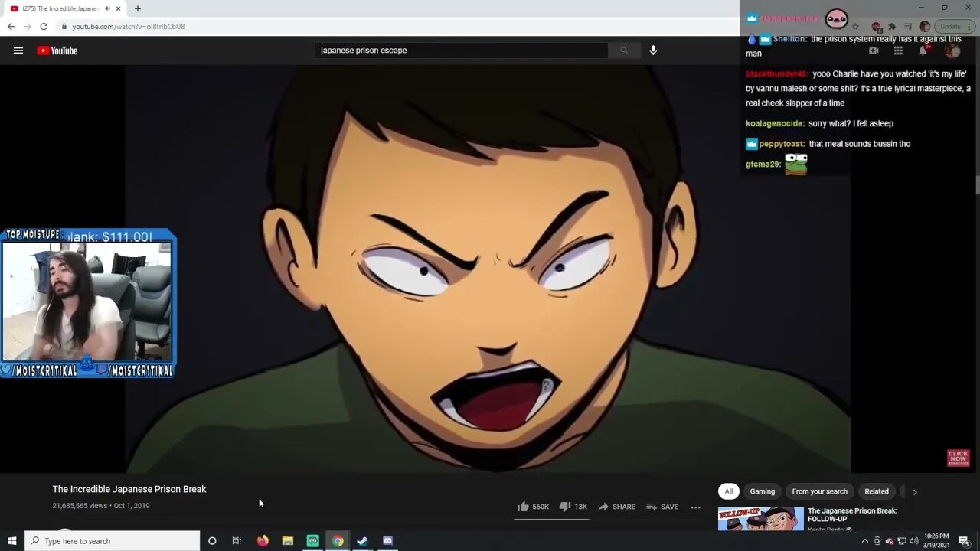Open the YouTube apps grid icon

898,51
